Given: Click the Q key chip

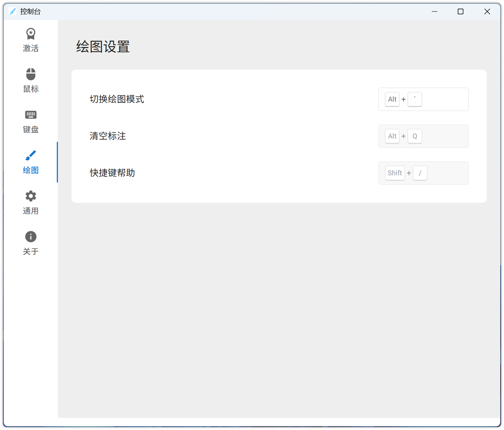Looking at the screenshot, I should (414, 136).
